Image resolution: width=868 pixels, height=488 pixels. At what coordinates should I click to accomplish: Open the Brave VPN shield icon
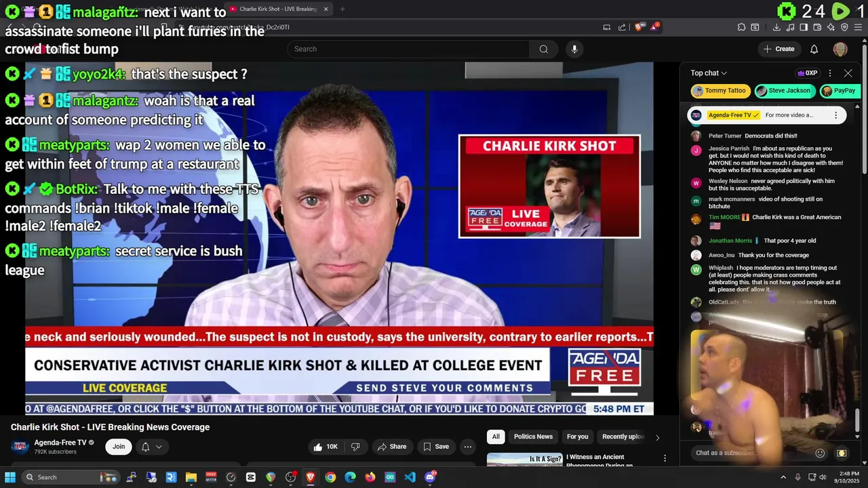pos(844,27)
